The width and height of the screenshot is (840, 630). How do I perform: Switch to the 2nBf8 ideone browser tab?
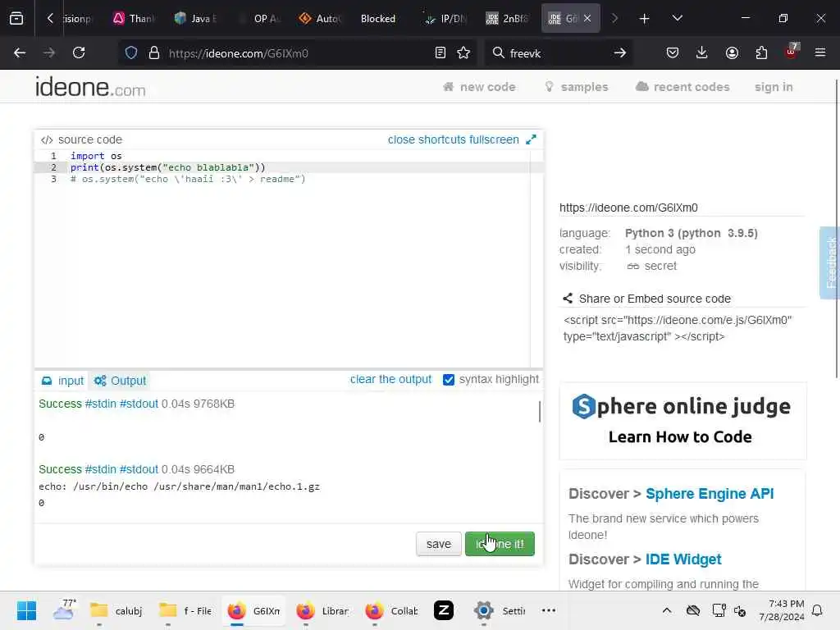tap(507, 19)
